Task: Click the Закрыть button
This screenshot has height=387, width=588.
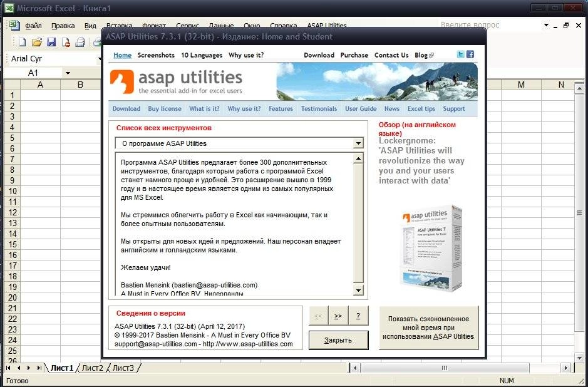Action: click(x=338, y=340)
